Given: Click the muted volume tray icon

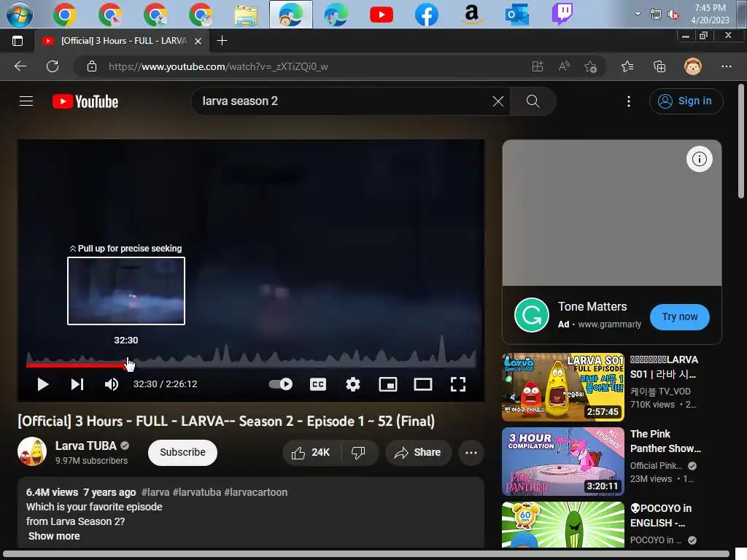Looking at the screenshot, I should tap(673, 15).
